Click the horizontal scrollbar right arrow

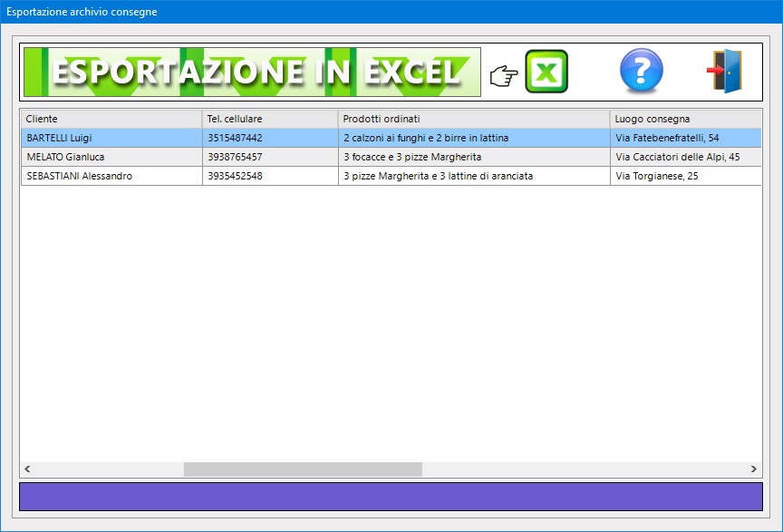pos(753,469)
